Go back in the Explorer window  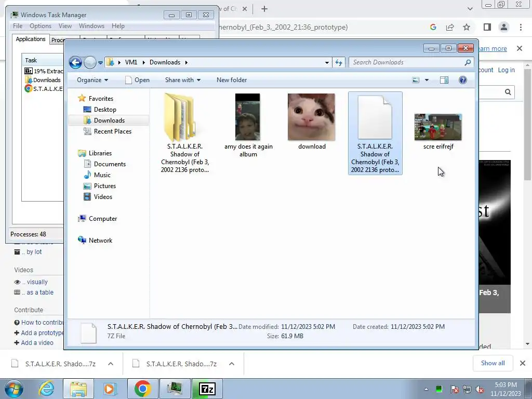pos(75,62)
